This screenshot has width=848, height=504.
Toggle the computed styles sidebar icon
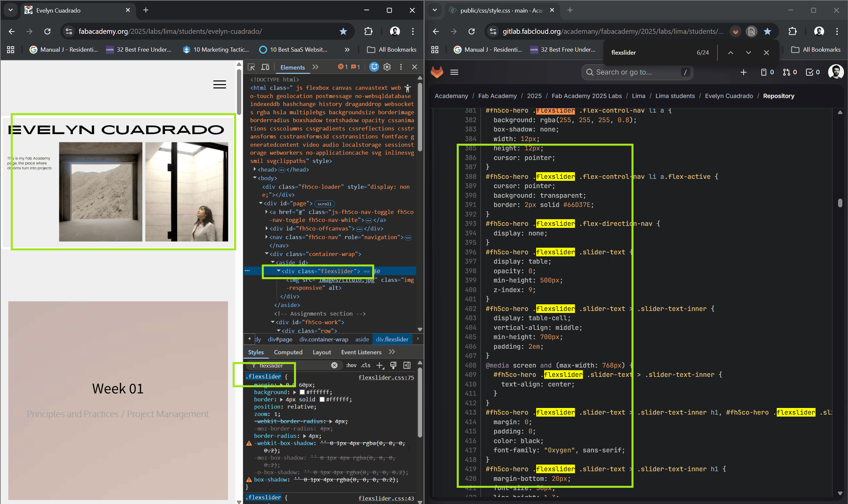(407, 366)
